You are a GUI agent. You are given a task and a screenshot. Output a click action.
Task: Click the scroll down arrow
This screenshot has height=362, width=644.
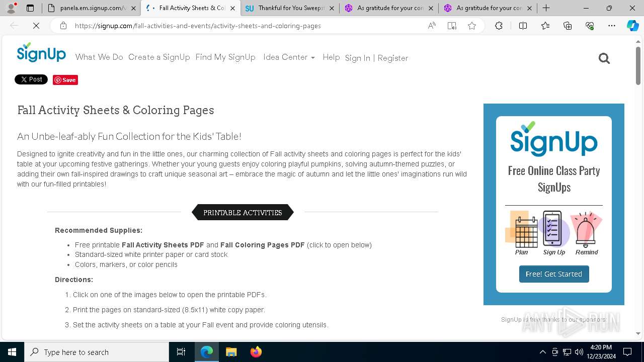point(638,333)
